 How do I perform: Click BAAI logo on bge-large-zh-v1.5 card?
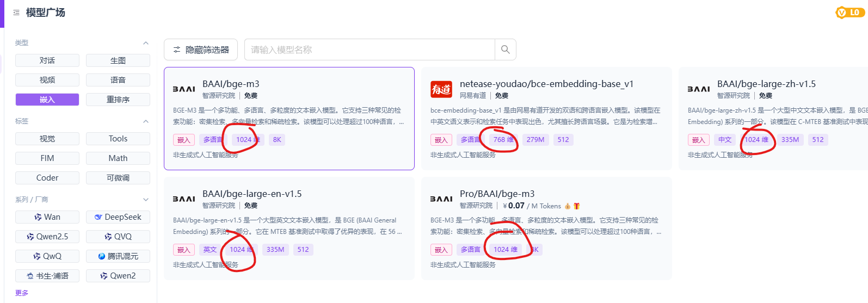point(699,89)
